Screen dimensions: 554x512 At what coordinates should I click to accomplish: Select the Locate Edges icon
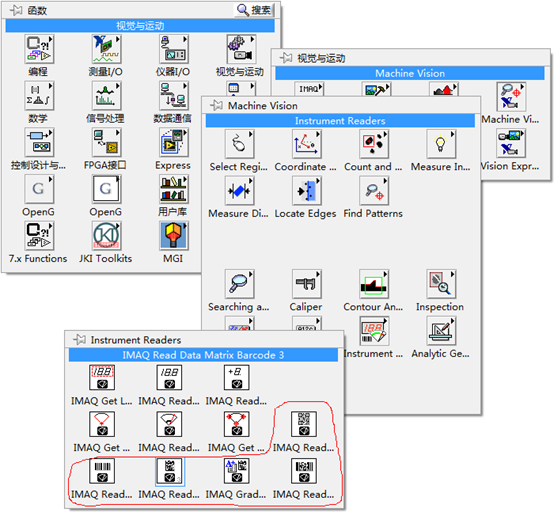pyautogui.click(x=306, y=191)
